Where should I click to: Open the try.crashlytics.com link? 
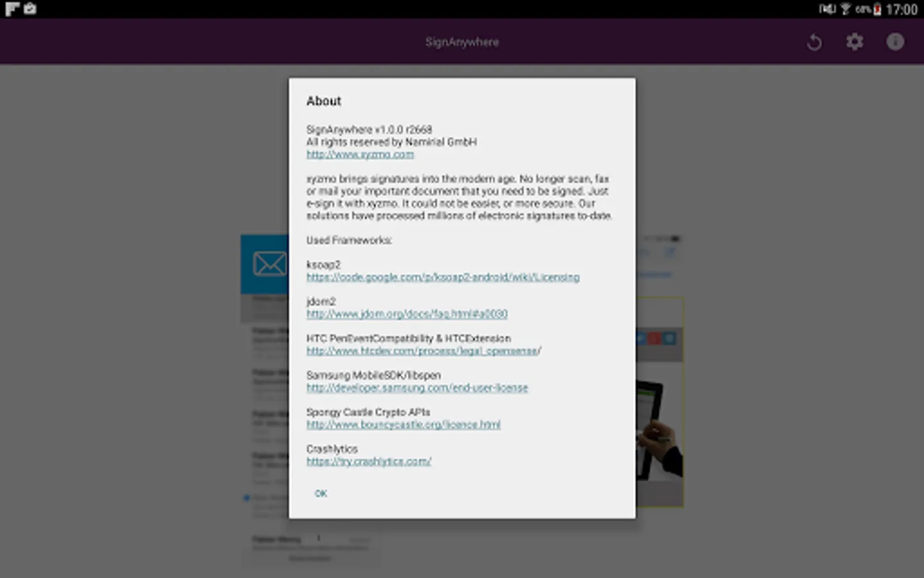(x=368, y=462)
